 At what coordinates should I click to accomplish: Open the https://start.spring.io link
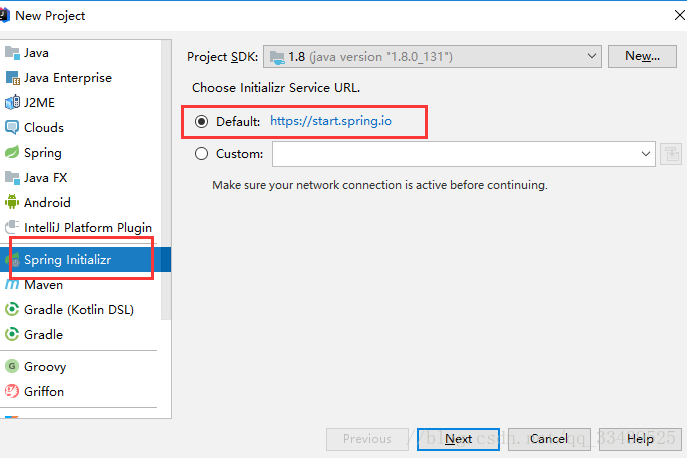pos(331,121)
